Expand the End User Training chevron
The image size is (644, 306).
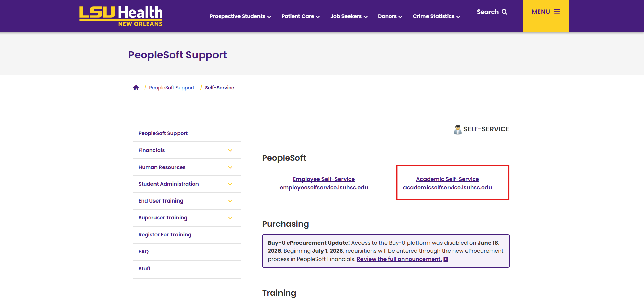(x=230, y=201)
